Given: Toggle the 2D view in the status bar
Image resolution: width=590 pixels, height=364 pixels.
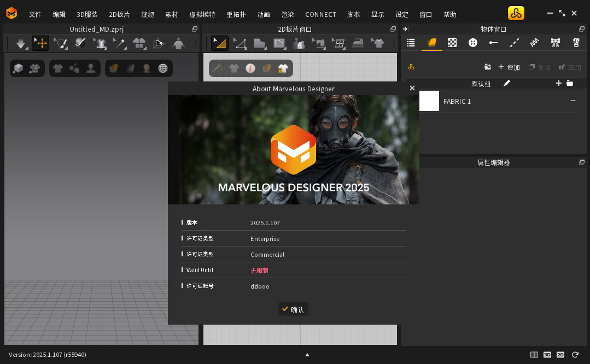Looking at the screenshot, I should coord(560,355).
